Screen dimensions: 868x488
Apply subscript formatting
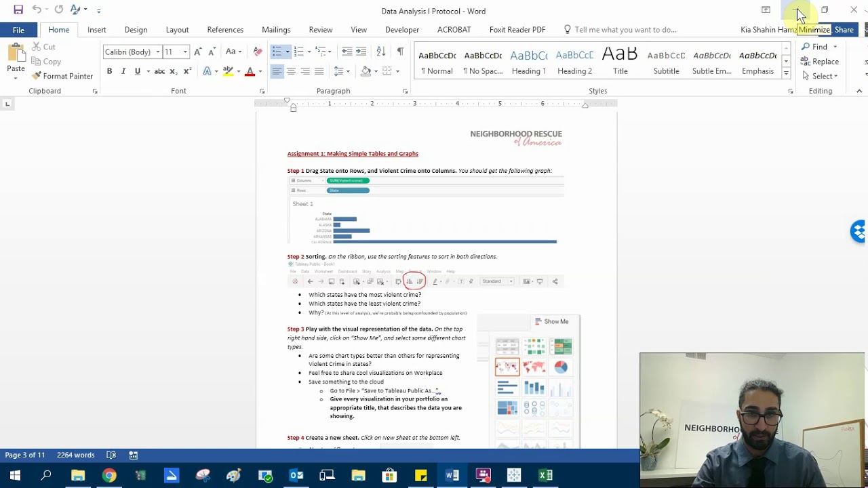coord(174,71)
